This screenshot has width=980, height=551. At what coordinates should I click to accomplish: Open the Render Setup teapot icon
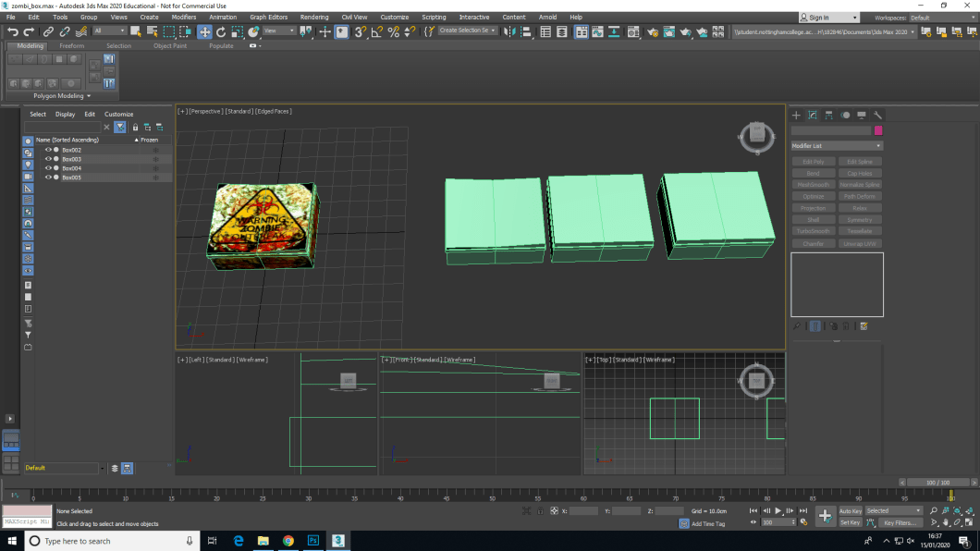653,31
